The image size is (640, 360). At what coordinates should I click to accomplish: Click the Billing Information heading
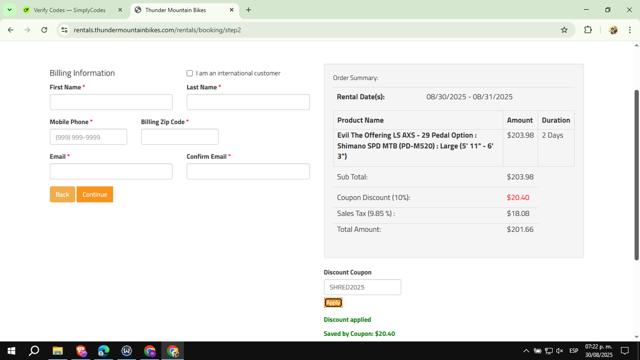(82, 73)
